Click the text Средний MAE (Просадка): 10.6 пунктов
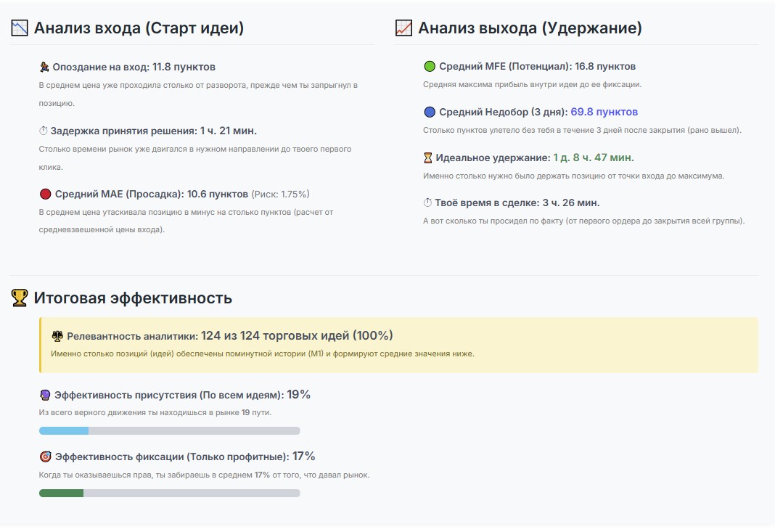The image size is (775, 532). tap(152, 194)
